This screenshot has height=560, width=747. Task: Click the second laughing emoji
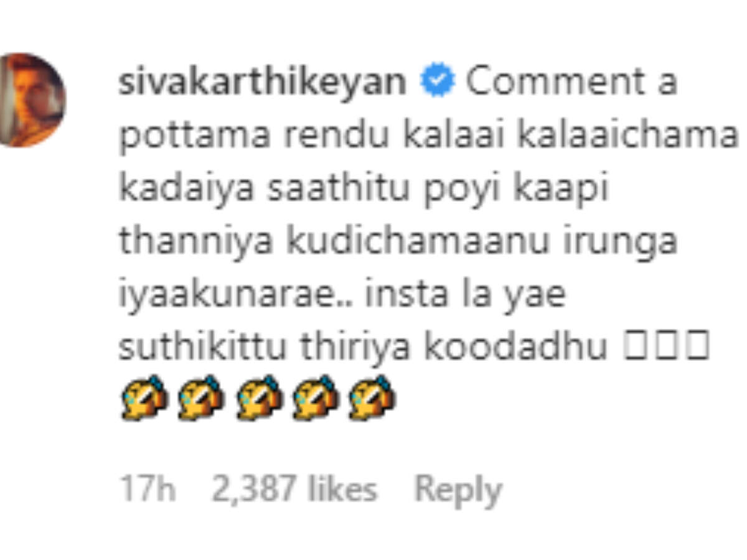(200, 399)
